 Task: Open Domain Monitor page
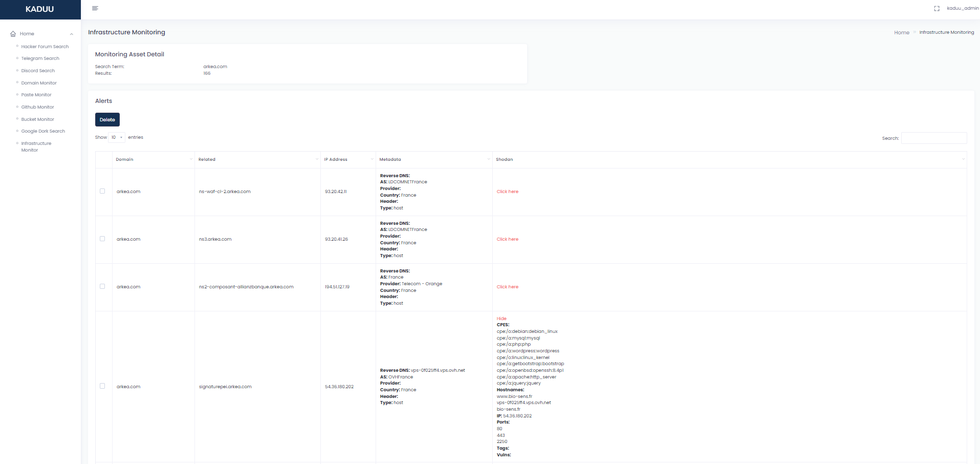tap(39, 83)
